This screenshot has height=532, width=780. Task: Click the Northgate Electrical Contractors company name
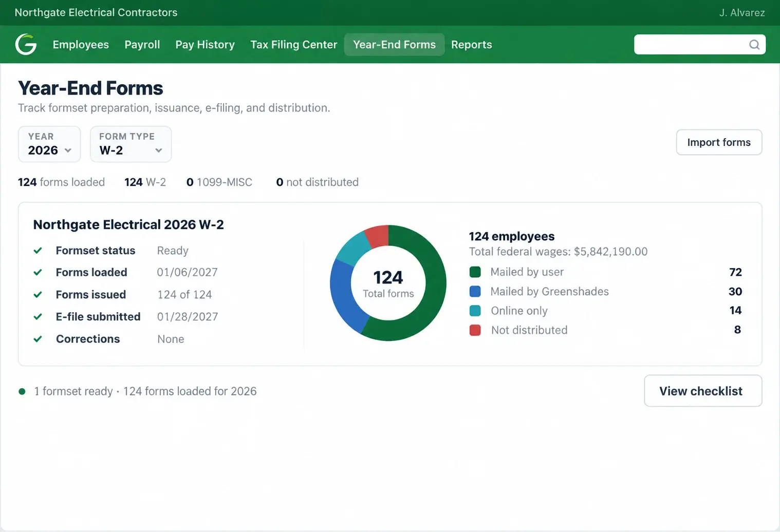click(x=96, y=13)
